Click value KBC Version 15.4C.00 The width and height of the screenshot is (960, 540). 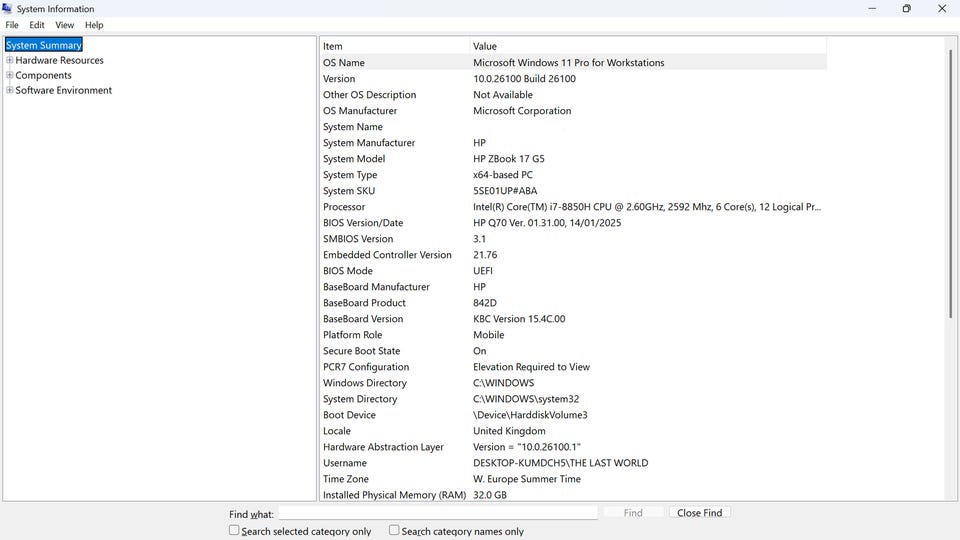pos(519,319)
